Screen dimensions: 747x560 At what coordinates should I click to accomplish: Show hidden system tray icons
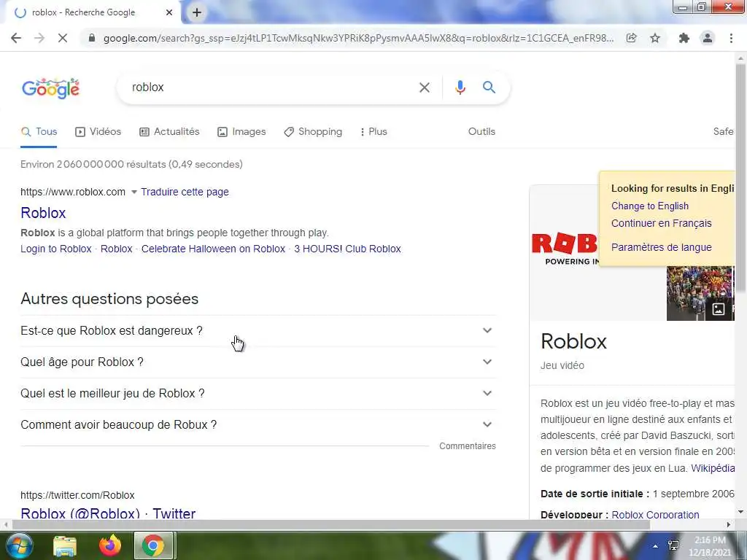click(656, 545)
